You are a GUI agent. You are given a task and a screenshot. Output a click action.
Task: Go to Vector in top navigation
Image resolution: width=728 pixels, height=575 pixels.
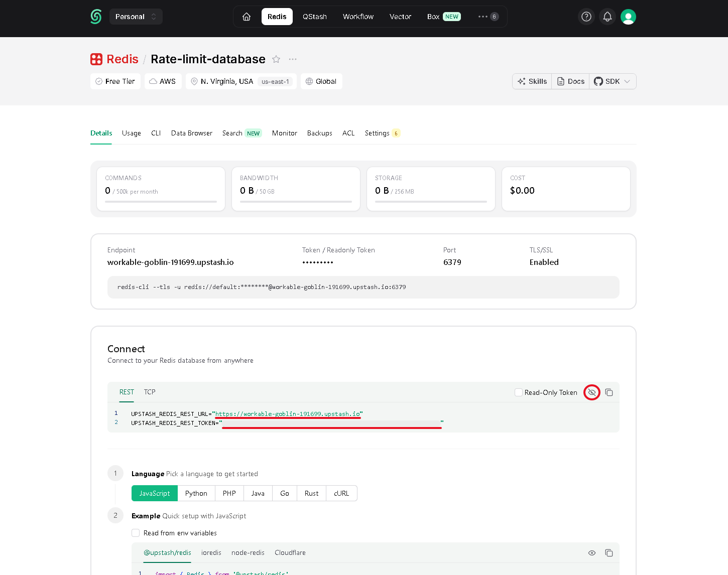point(400,17)
